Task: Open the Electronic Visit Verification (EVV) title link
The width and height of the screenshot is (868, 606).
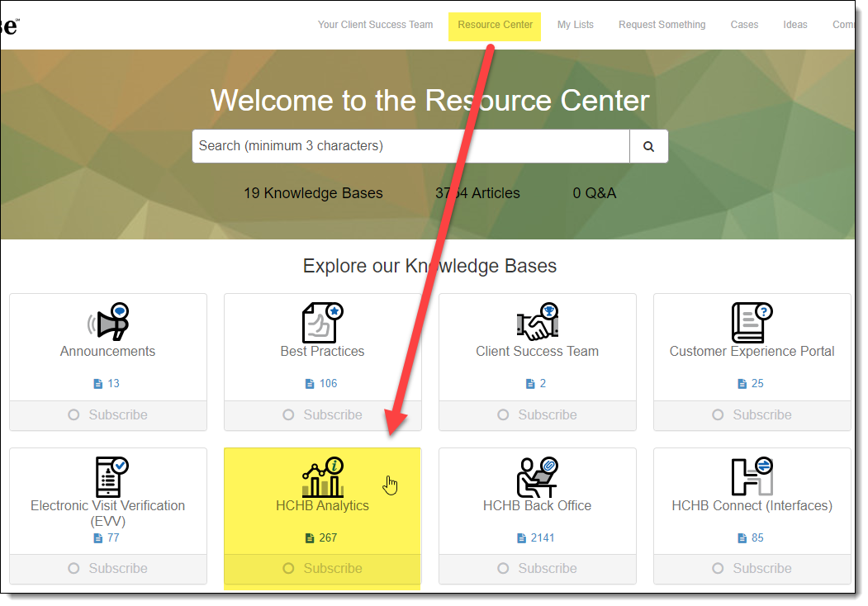Action: 108,514
